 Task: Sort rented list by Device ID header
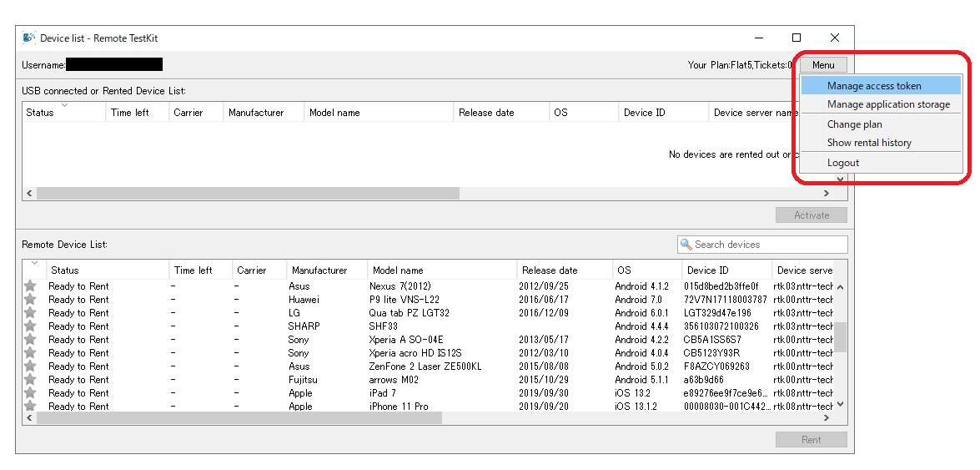click(x=663, y=113)
